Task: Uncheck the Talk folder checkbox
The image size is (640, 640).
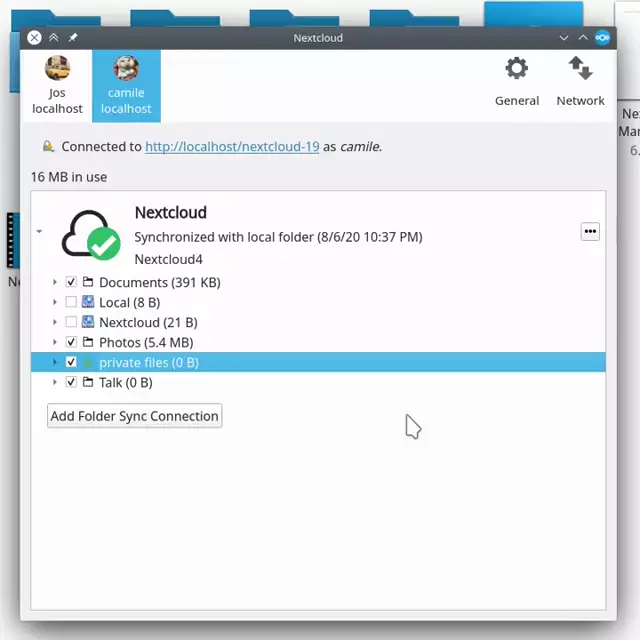Action: point(71,382)
